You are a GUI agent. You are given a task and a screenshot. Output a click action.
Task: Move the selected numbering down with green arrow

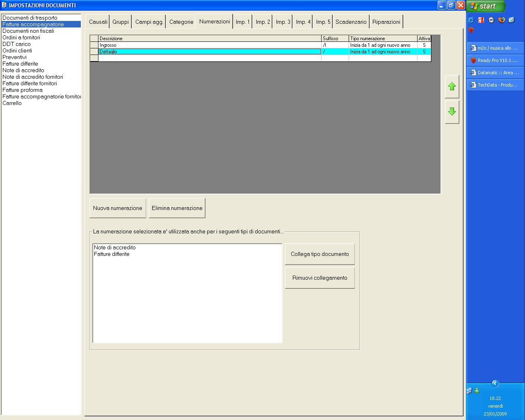[x=452, y=112]
